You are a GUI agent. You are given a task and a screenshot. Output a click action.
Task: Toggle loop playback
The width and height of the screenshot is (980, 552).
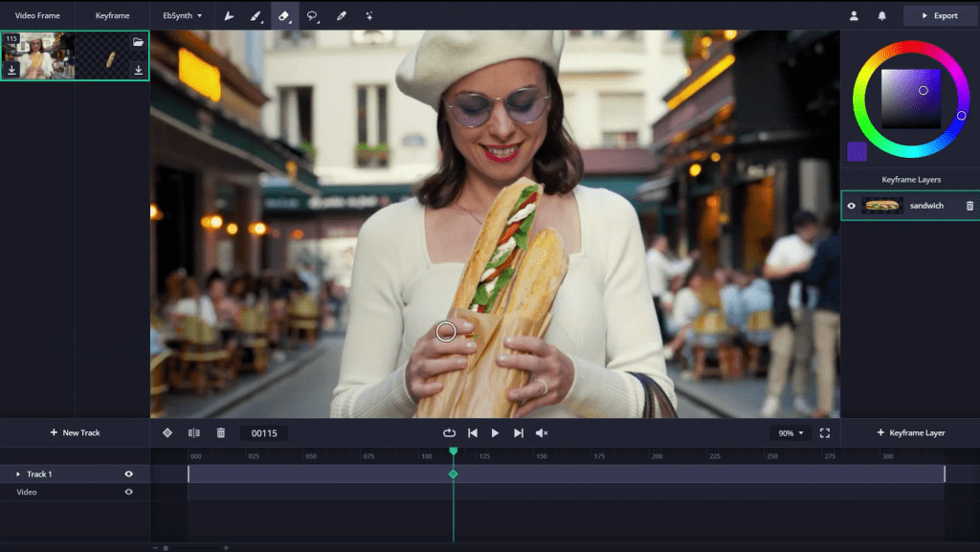[x=450, y=432]
